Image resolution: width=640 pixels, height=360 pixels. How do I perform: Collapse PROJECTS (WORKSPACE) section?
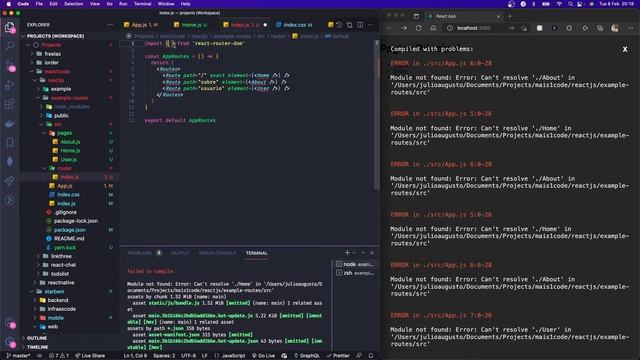pyautogui.click(x=55, y=36)
